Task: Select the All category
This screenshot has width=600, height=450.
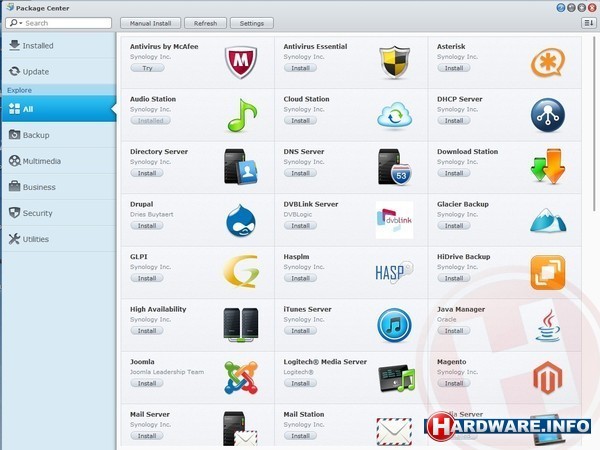Action: pyautogui.click(x=59, y=109)
